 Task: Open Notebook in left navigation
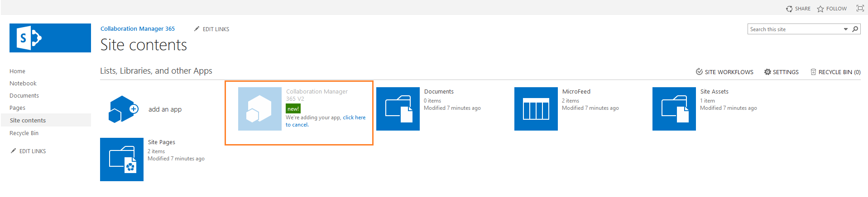coord(23,84)
